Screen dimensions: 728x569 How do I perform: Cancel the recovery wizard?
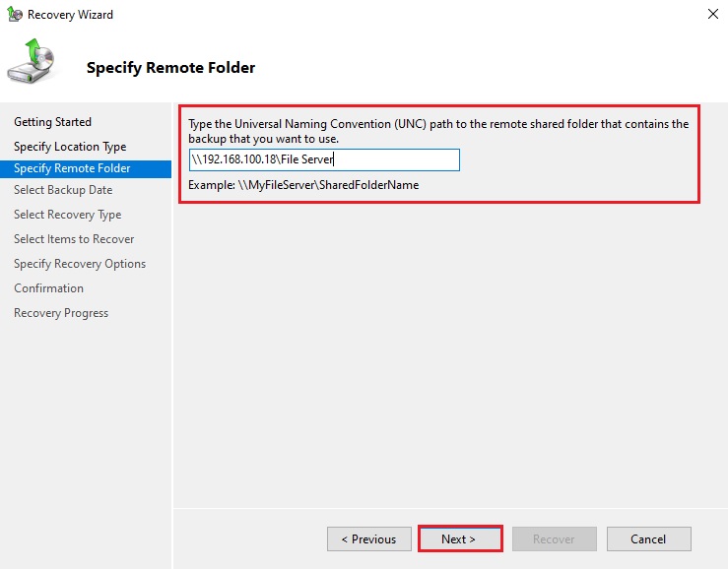[648, 539]
